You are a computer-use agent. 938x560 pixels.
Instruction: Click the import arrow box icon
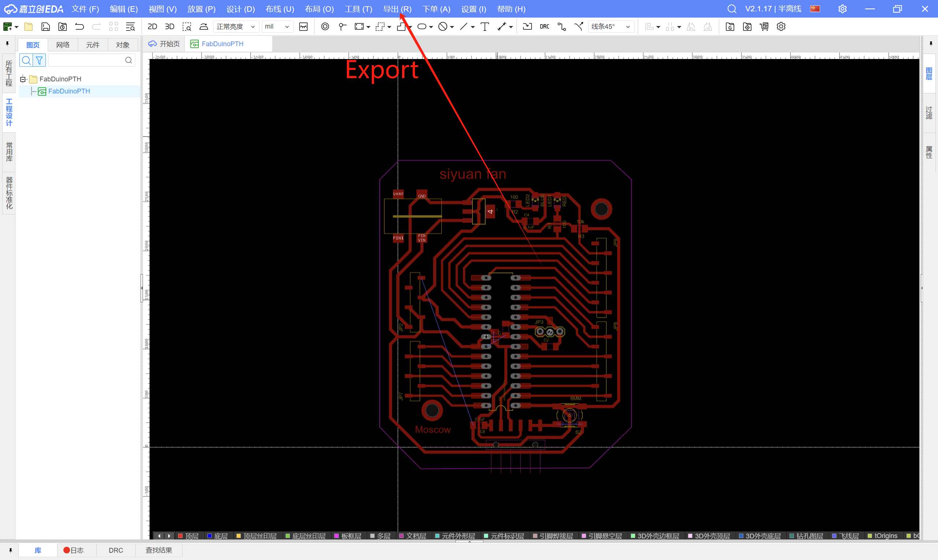coord(527,26)
